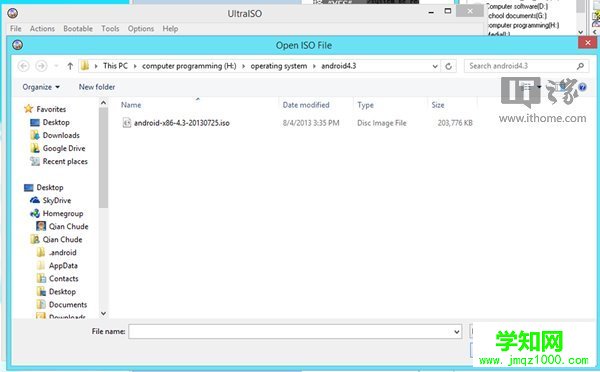
Task: Open the Actions menu in UltraISO
Action: pyautogui.click(x=42, y=29)
